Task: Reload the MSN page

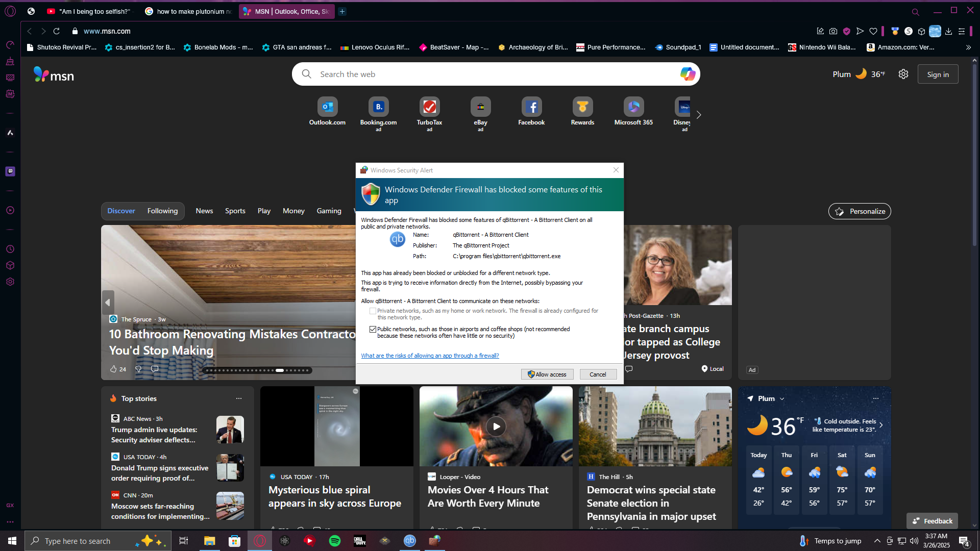Action: 57,31
